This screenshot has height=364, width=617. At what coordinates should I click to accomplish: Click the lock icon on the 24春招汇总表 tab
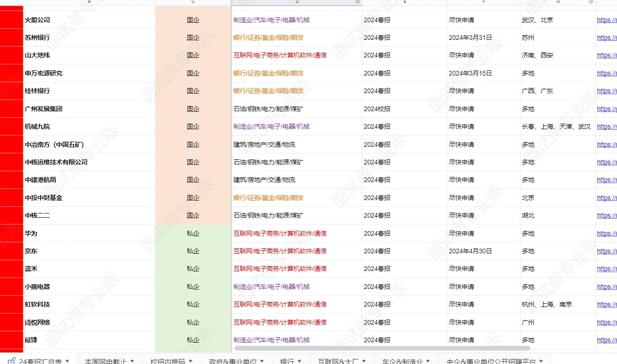click(12, 361)
